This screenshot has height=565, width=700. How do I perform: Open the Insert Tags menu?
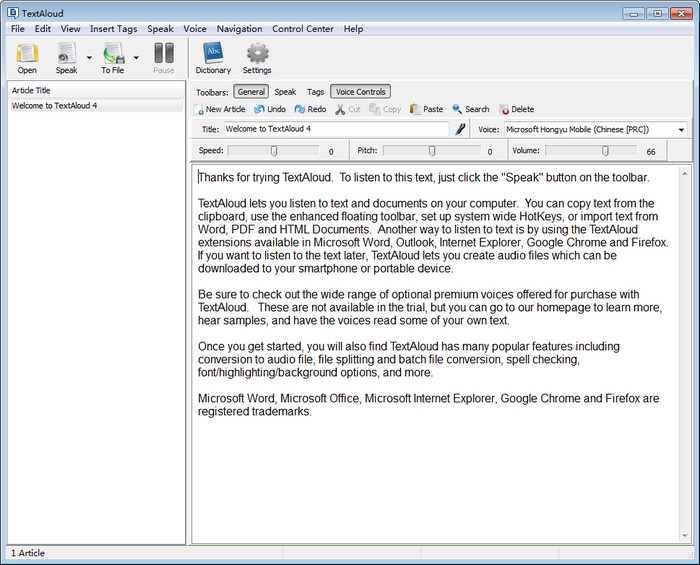(x=113, y=29)
